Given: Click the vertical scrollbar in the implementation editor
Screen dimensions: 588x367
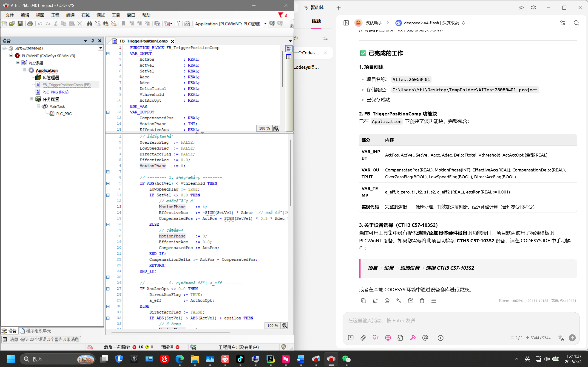Looking at the screenshot, I should pyautogui.click(x=291, y=173).
